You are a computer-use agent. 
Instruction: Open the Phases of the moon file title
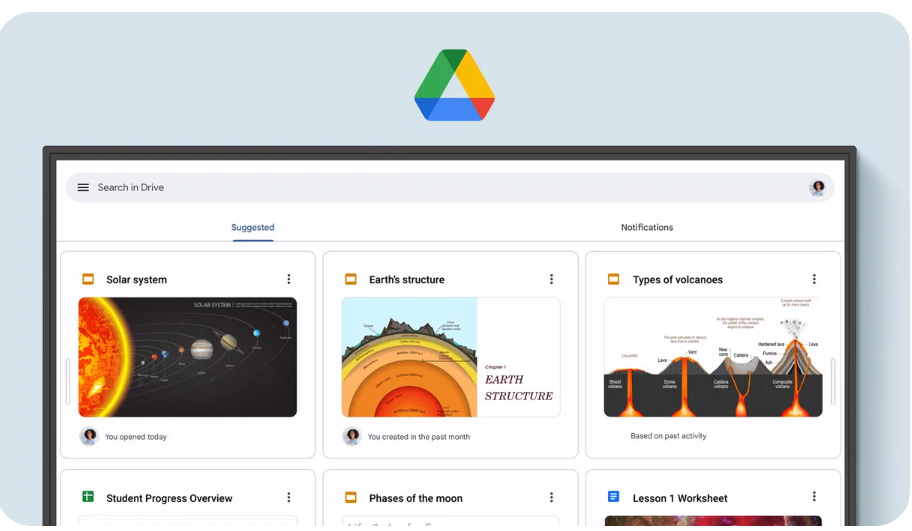(415, 499)
